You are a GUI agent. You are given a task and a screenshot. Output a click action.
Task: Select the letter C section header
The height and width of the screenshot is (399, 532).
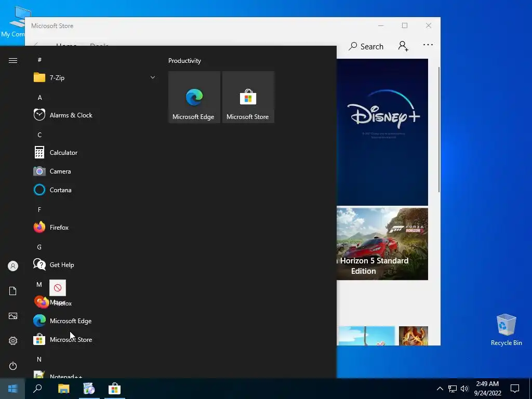click(39, 135)
